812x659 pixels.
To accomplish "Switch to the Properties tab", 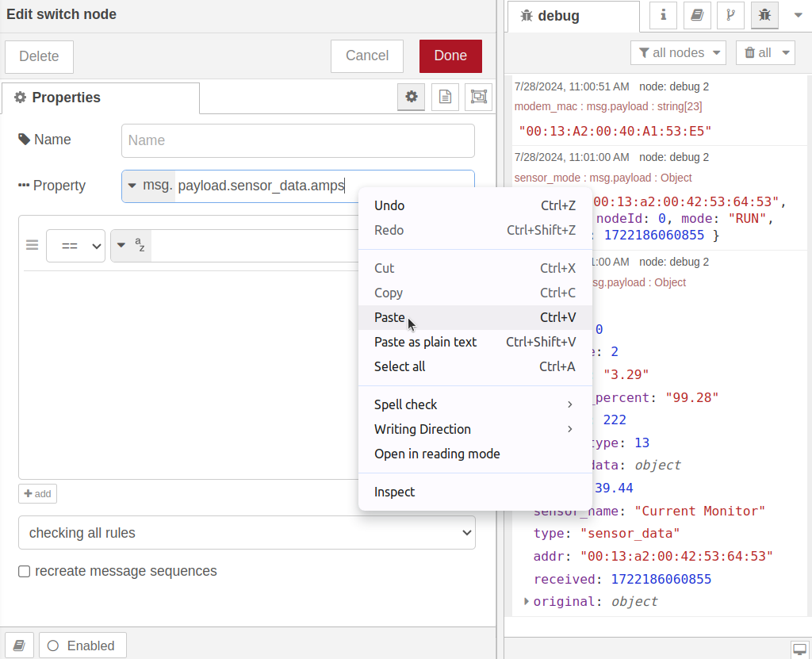I will coord(101,98).
